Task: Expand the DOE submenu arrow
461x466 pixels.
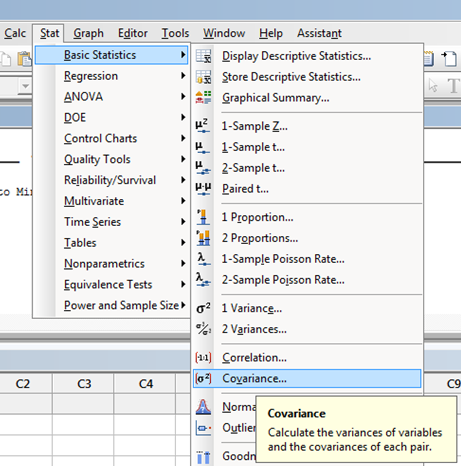Action: 183,117
